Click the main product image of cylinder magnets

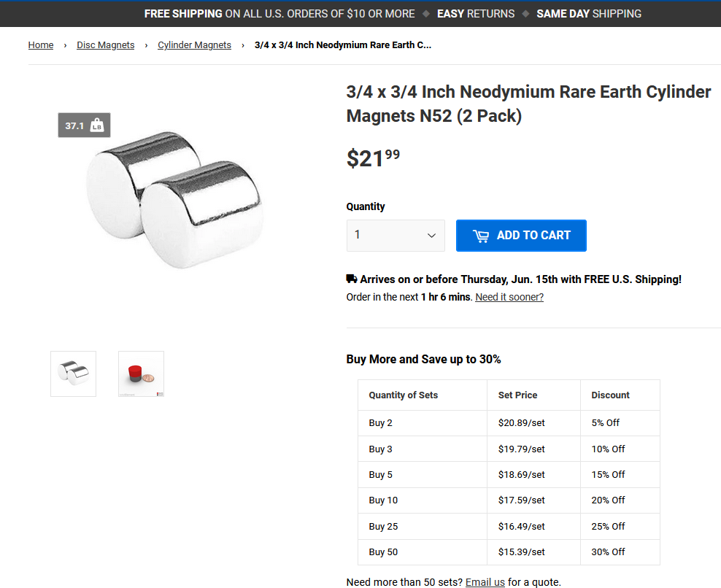tap(174, 198)
